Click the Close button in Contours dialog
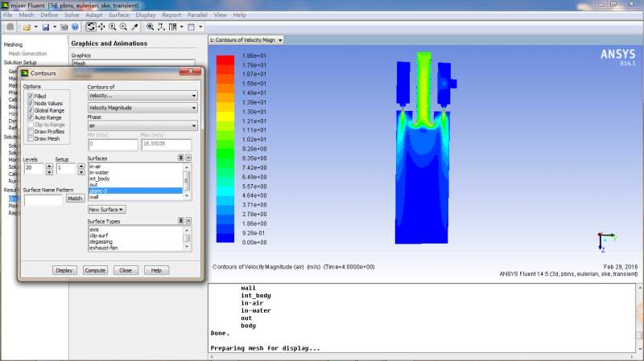This screenshot has width=644, height=361. (x=126, y=270)
